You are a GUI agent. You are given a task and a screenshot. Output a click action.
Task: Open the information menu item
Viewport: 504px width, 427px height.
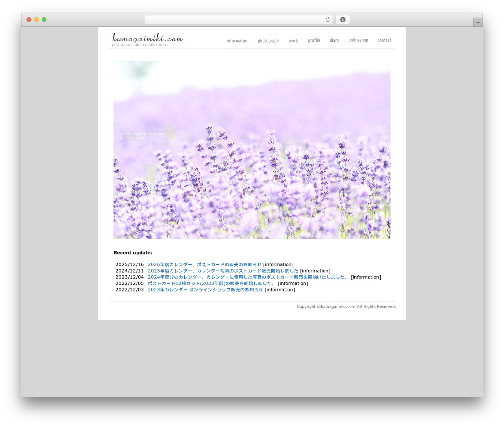237,41
